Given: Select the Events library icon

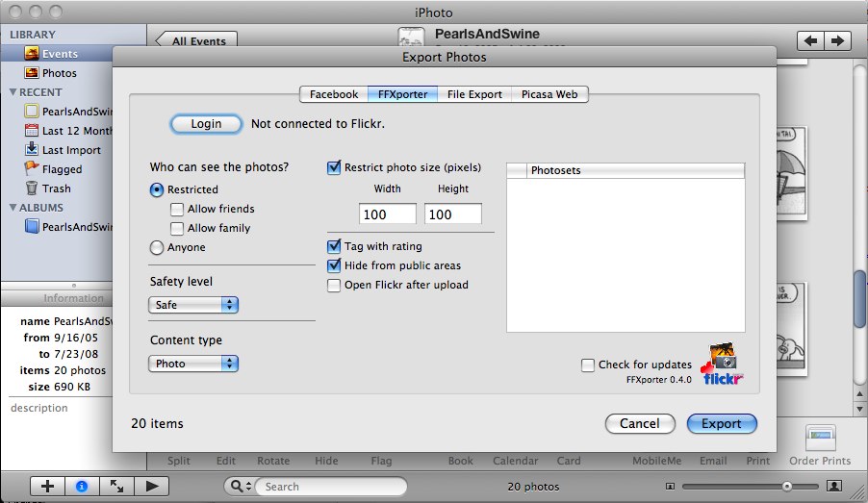Looking at the screenshot, I should point(32,54).
